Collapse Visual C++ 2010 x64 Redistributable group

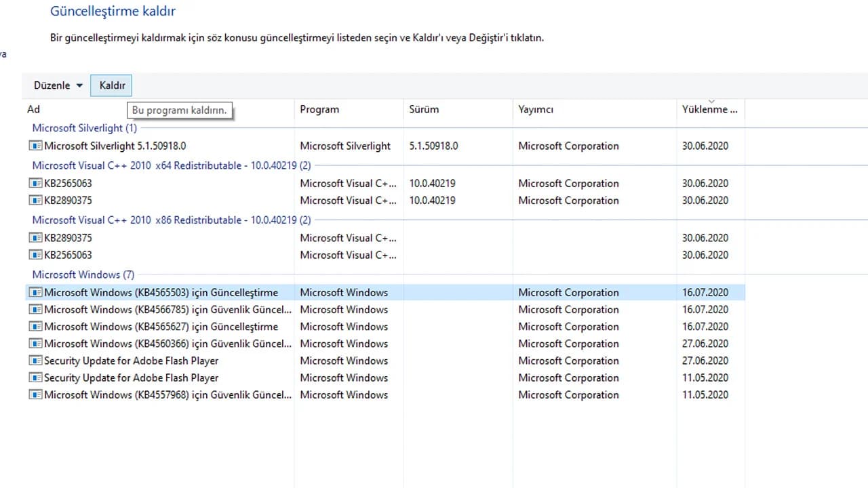(x=171, y=165)
